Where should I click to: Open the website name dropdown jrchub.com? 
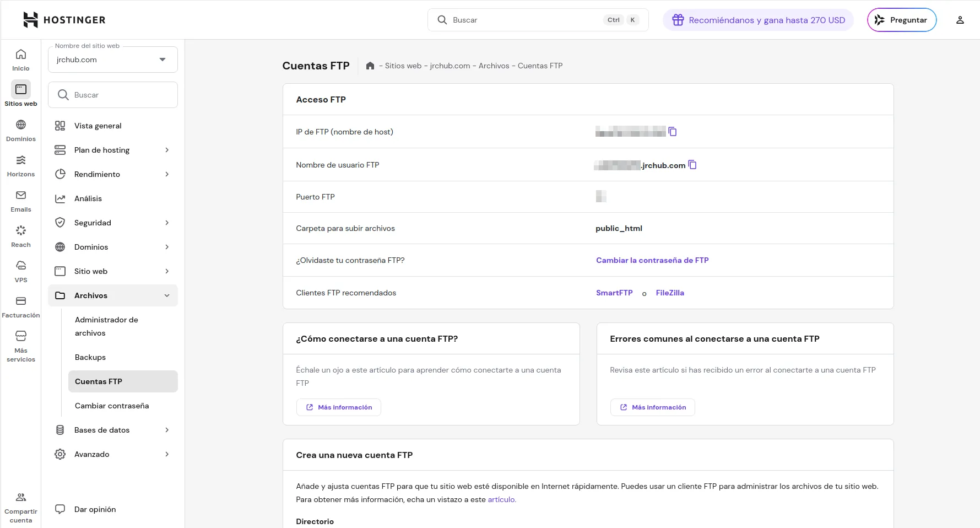point(113,60)
